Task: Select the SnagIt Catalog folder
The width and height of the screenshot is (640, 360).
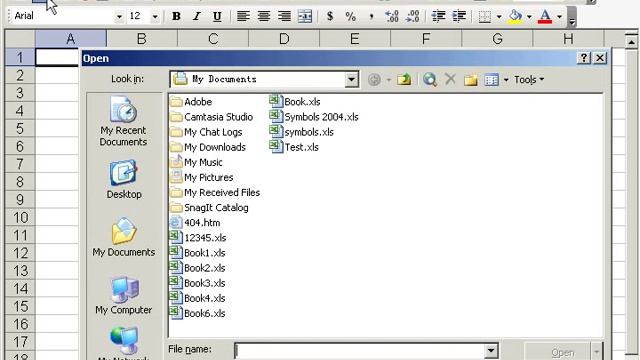Action: (209, 207)
